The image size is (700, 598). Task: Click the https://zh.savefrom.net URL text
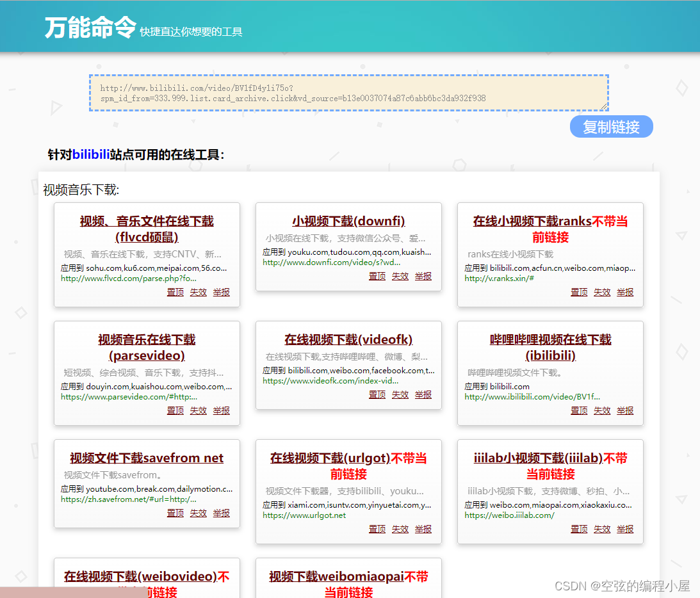[129, 499]
